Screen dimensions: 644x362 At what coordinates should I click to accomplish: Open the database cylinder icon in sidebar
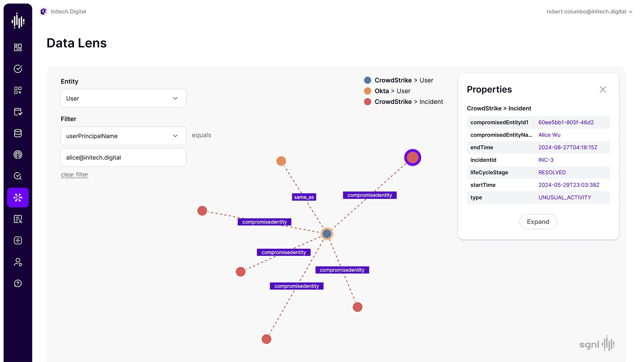click(18, 133)
